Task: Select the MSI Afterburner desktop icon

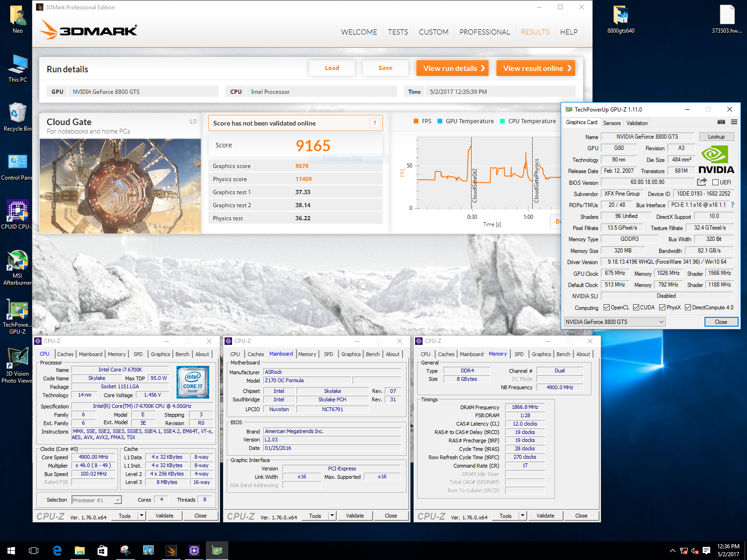Action: click(18, 268)
